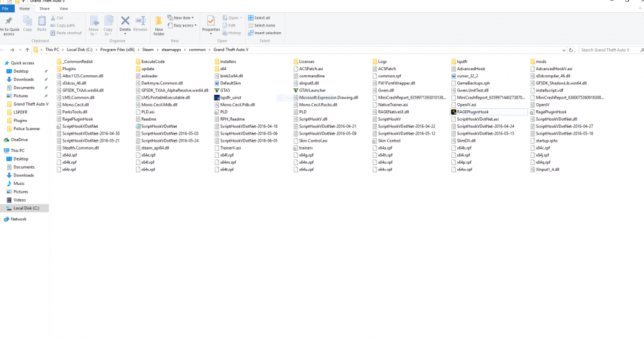Select the mods folder
This screenshot has width=644, height=339.
[538, 62]
